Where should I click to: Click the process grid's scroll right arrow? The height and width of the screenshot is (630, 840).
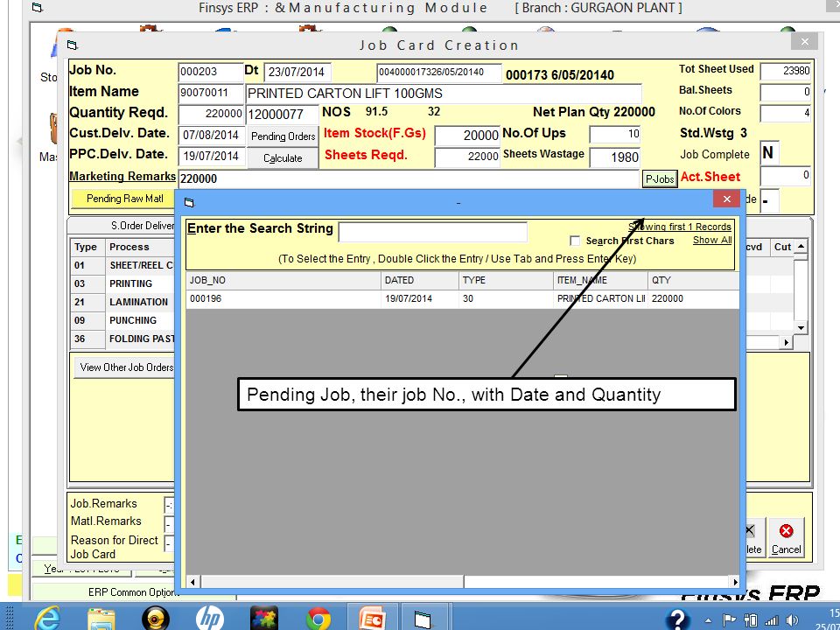[787, 342]
